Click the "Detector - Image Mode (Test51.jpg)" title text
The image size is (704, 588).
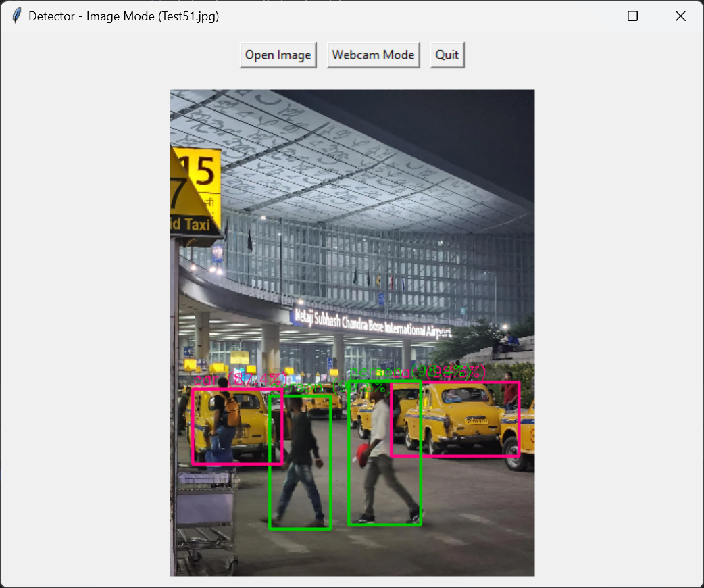click(124, 16)
